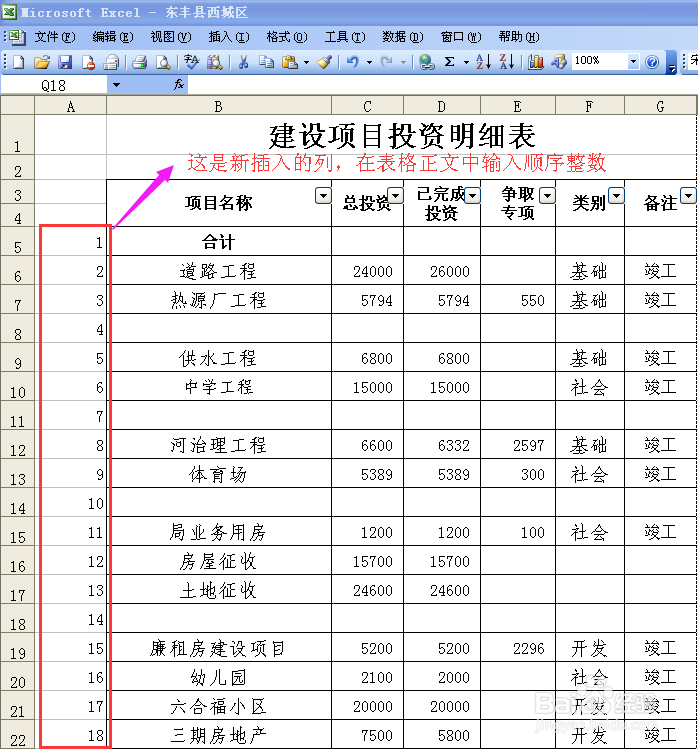Open the 100% zoom dropdown
The width and height of the screenshot is (698, 749).
point(633,62)
